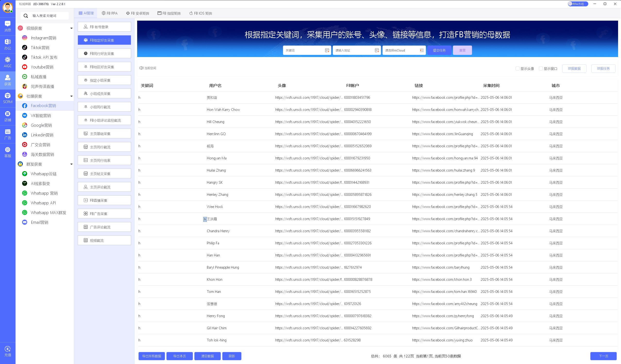
Task: Enable the 显示头像 checkbox
Action: 518,68
